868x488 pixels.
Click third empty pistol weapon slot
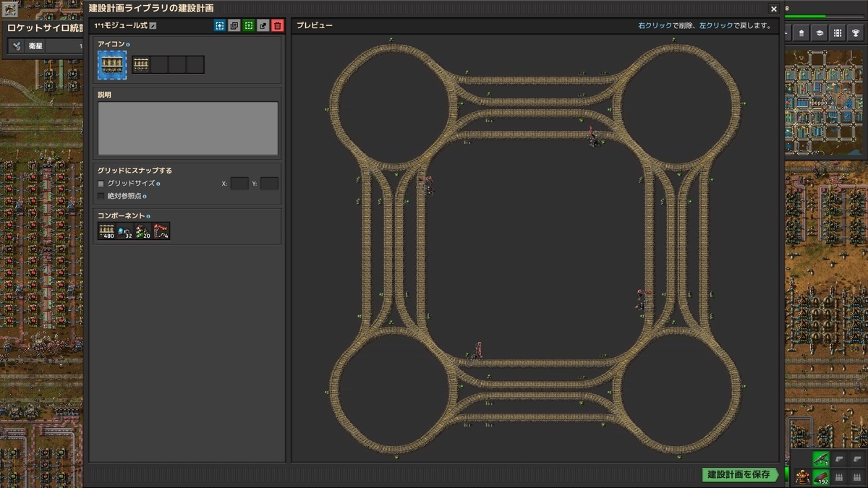[857, 458]
